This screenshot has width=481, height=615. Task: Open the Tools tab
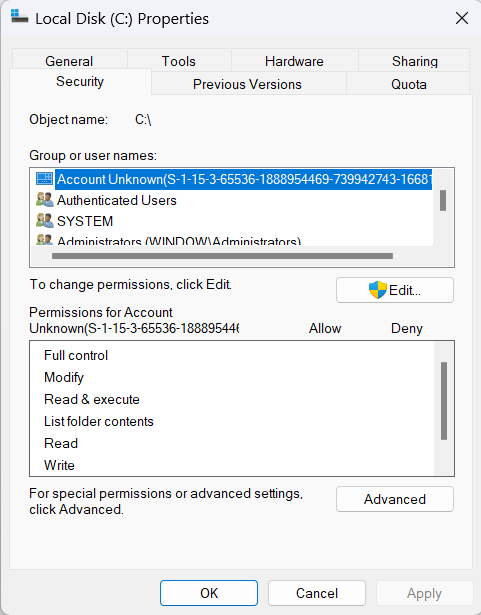click(x=179, y=61)
